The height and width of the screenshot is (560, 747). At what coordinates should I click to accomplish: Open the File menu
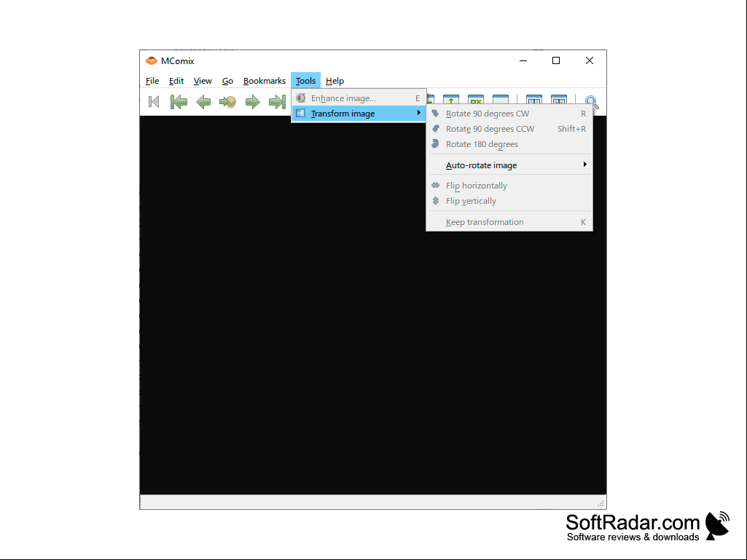point(152,81)
